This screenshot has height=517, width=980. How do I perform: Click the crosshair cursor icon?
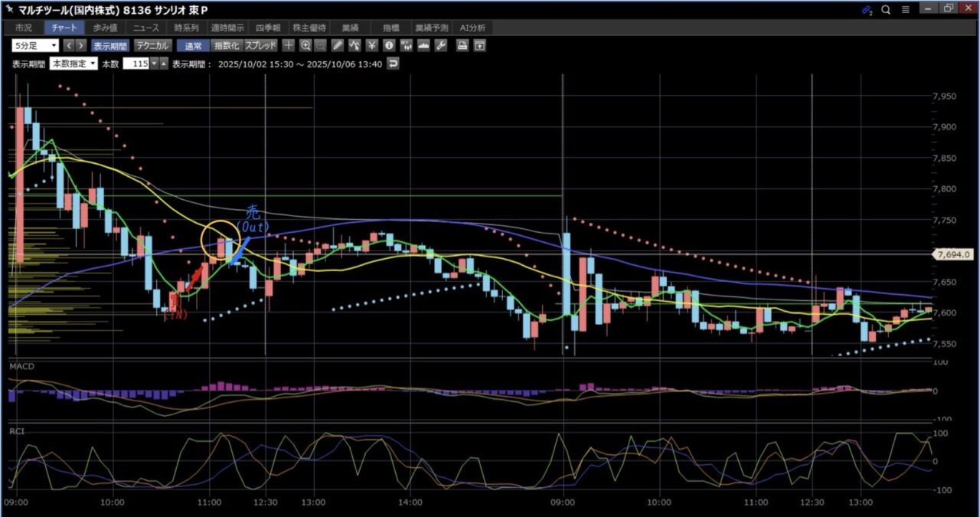289,45
